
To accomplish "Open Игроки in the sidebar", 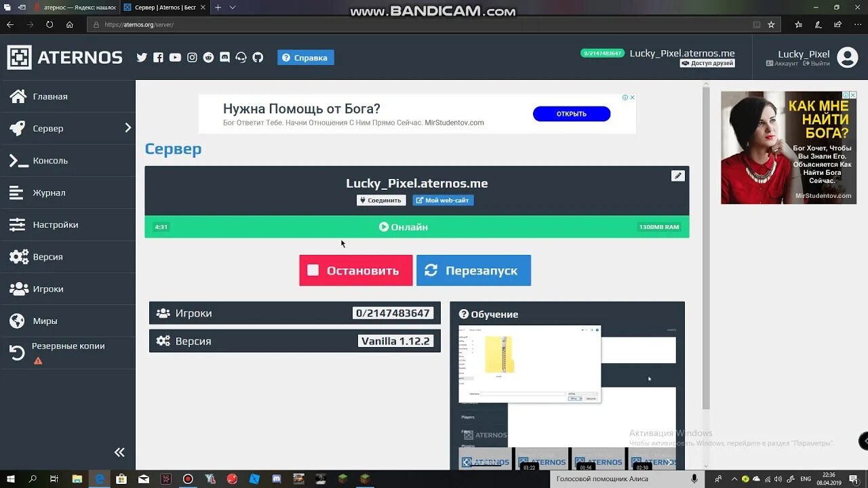I will [x=68, y=289].
